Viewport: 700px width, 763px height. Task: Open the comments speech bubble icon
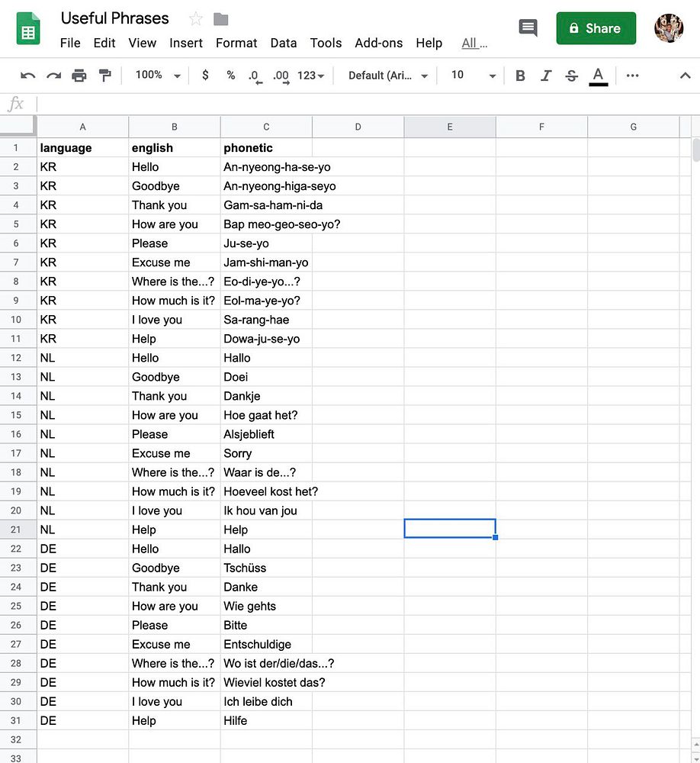coord(528,27)
